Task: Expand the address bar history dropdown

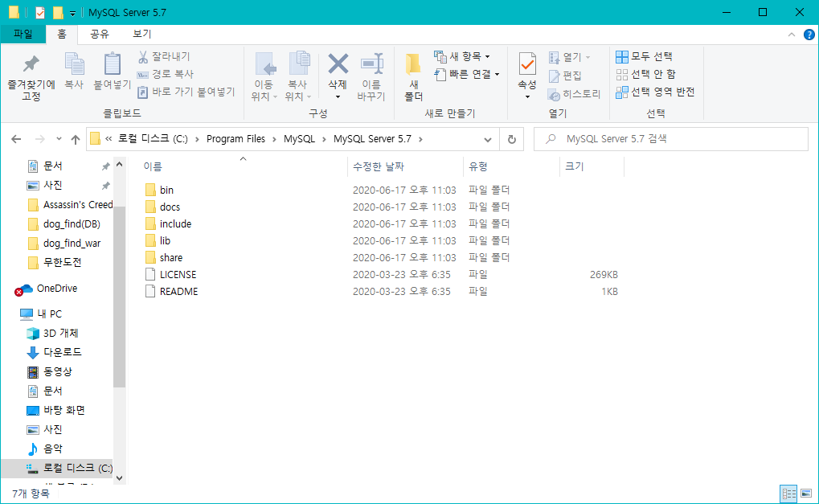Action: [487, 139]
